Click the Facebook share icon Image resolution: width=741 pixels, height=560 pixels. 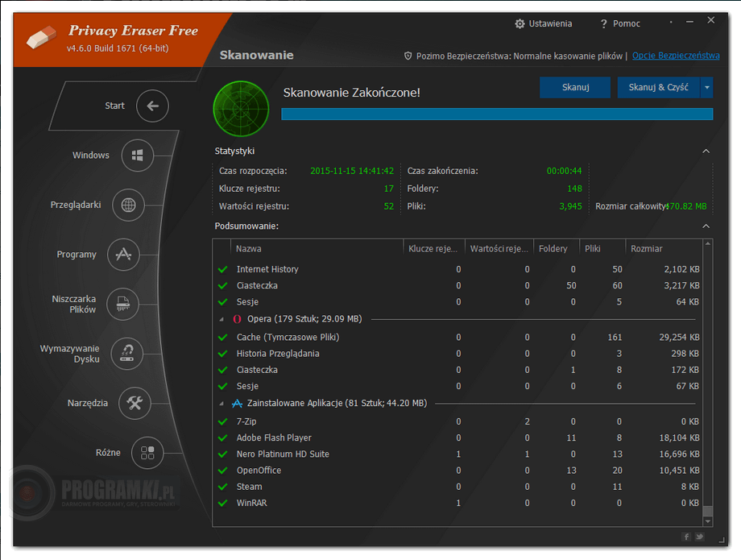(686, 537)
